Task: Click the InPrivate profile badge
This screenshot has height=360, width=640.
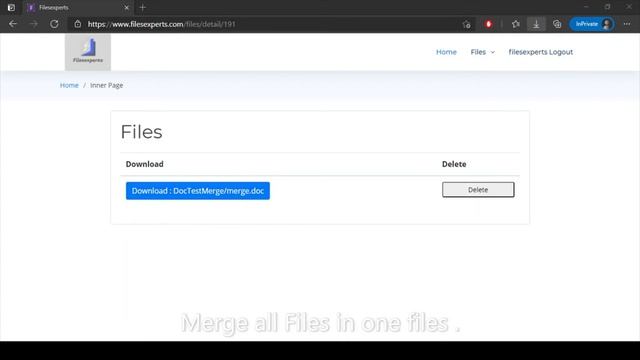Action: 592,24
